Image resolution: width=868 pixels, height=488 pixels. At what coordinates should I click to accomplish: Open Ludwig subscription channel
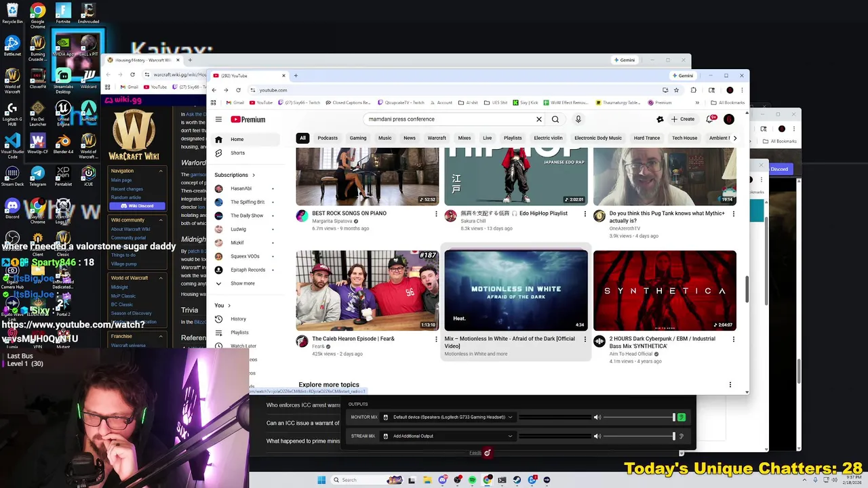tap(238, 229)
